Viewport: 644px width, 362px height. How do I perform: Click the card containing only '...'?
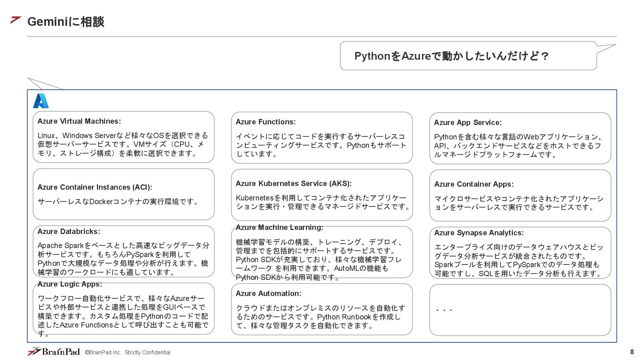(520, 310)
